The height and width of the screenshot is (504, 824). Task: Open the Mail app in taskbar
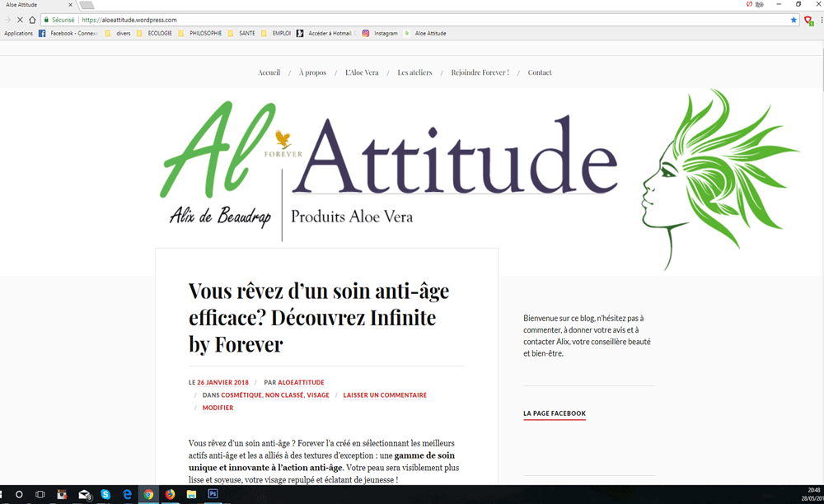click(x=84, y=494)
